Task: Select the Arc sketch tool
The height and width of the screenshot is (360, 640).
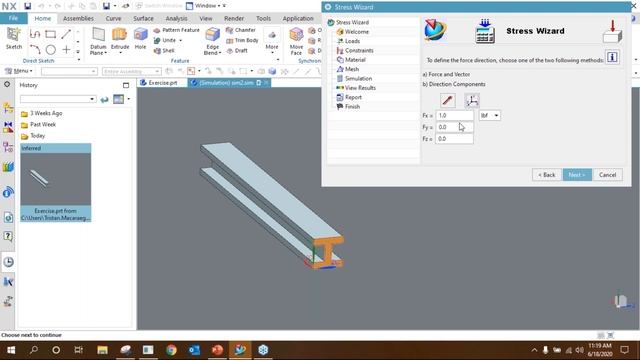Action: pyautogui.click(x=35, y=50)
